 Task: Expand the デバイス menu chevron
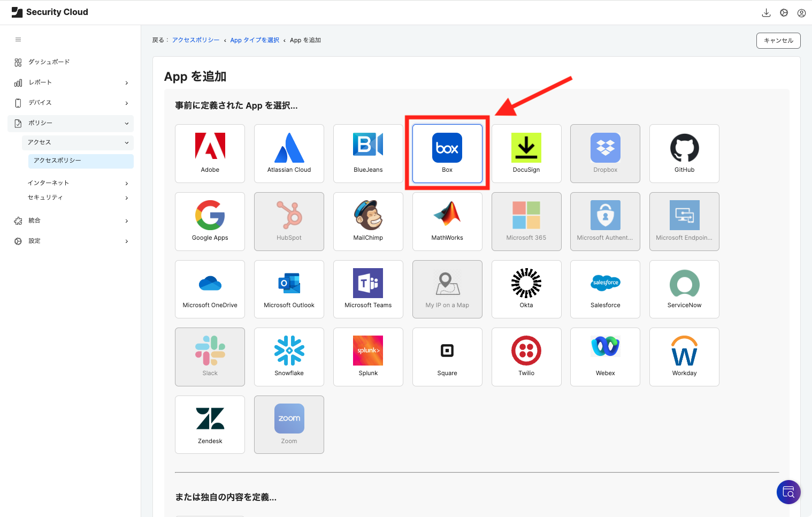pyautogui.click(x=127, y=103)
